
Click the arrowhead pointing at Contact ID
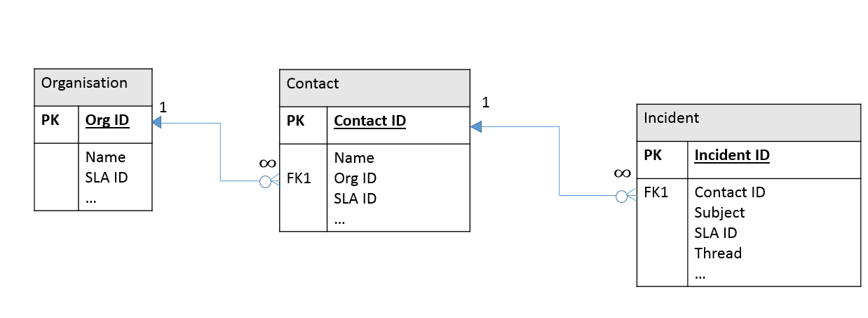476,126
